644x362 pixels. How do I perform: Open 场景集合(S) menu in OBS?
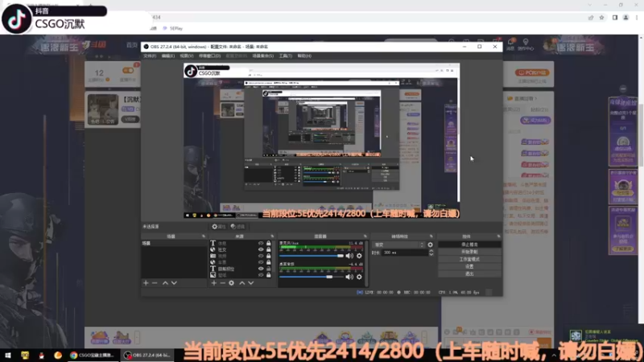263,56
